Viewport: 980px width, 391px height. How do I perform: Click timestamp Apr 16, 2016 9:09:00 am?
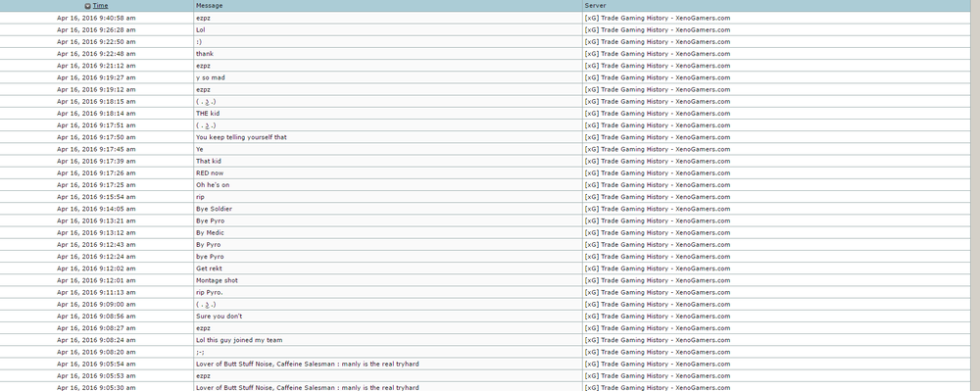96,304
